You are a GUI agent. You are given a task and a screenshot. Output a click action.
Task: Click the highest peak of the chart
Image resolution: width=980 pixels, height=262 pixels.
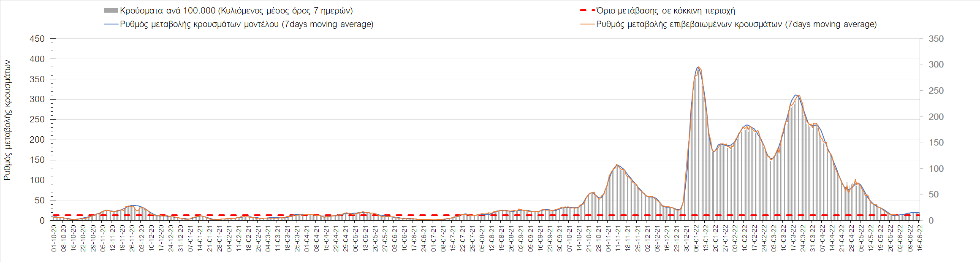pos(698,68)
